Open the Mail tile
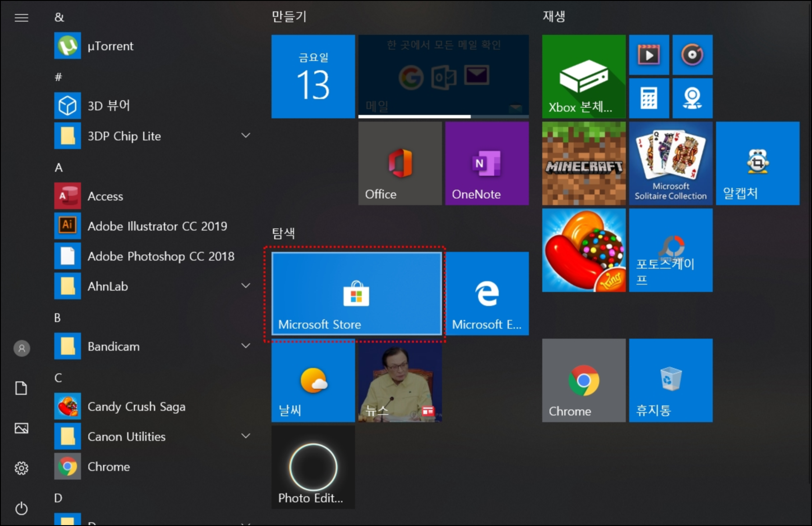 click(443, 77)
